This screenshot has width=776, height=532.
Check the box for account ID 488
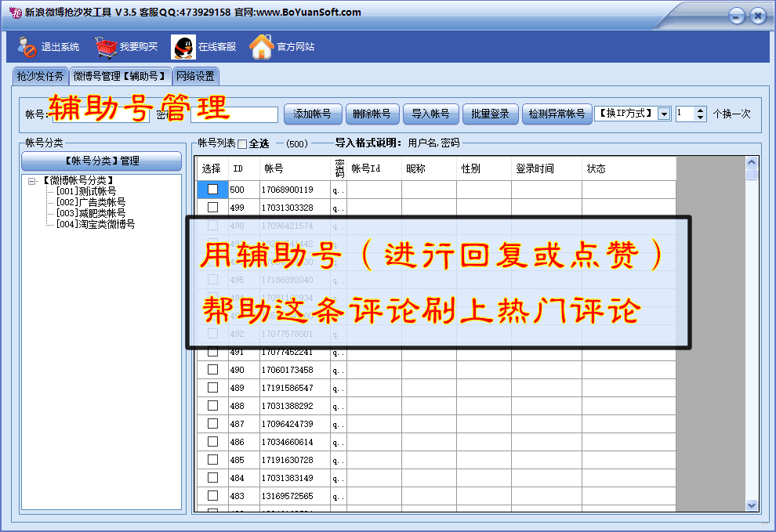tap(212, 406)
